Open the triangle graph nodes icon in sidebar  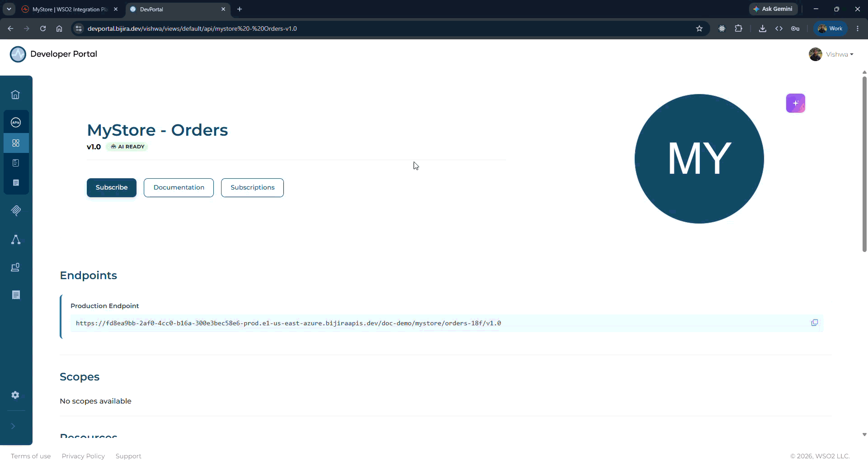pos(16,240)
